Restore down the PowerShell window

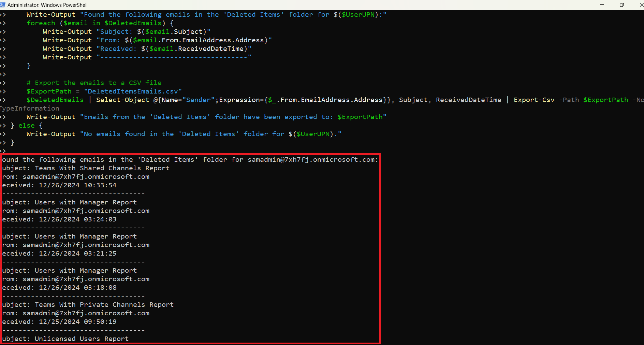coord(622,5)
